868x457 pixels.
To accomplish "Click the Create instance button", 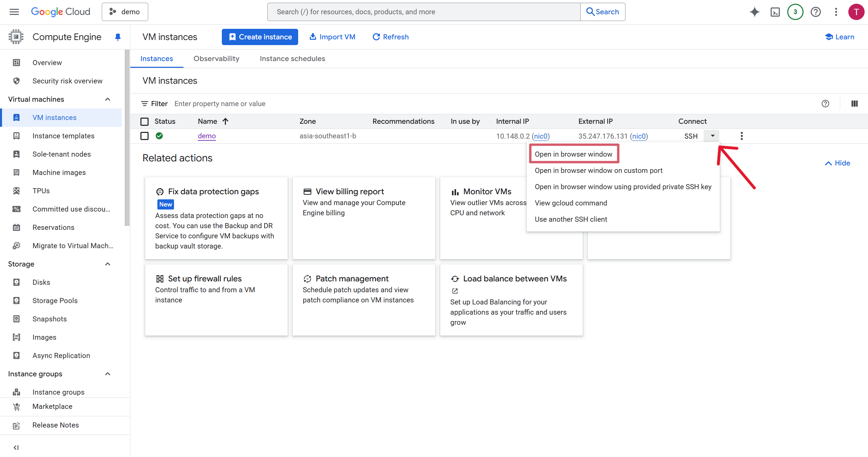I will point(260,37).
